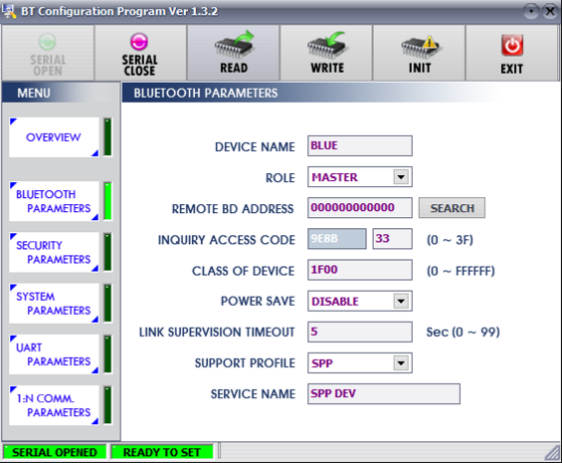Close the BT Configuration Program window
Screen dimensions: 562x463
click(x=550, y=11)
